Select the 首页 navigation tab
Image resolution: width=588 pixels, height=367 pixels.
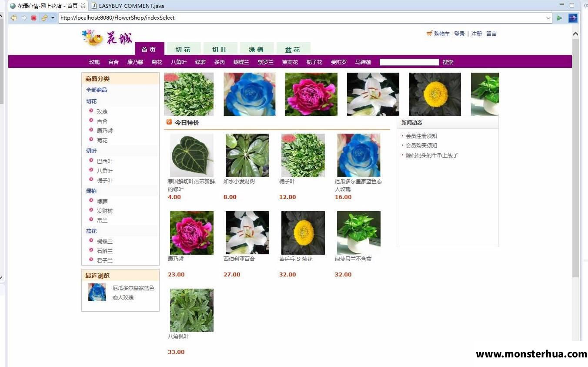pos(149,49)
